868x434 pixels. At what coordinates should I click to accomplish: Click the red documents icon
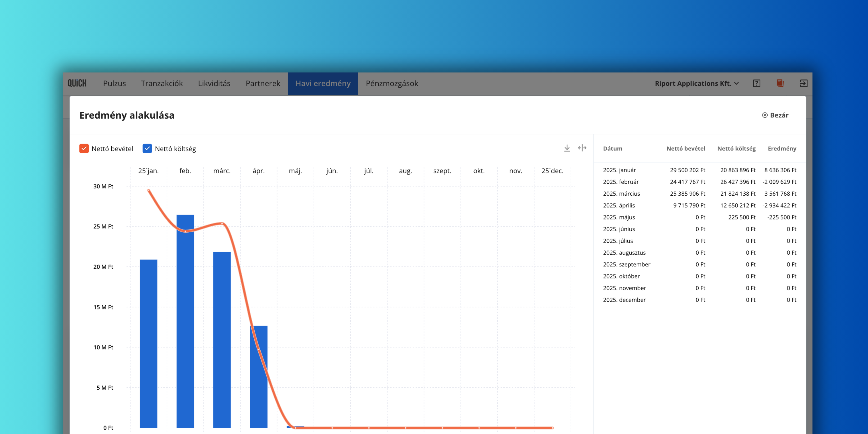780,83
